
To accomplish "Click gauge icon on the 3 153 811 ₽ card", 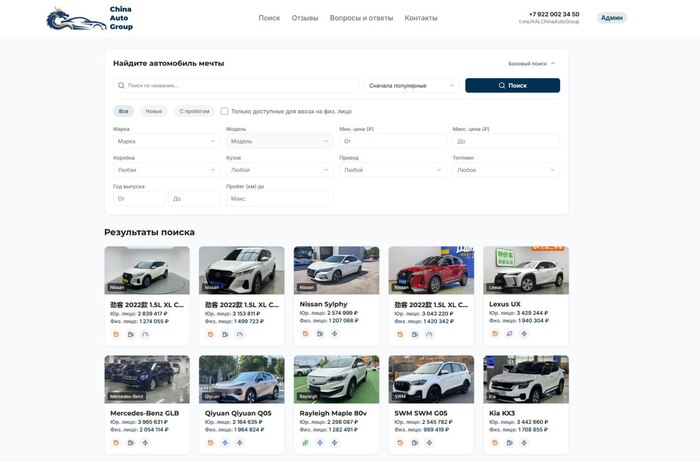I will tap(240, 334).
